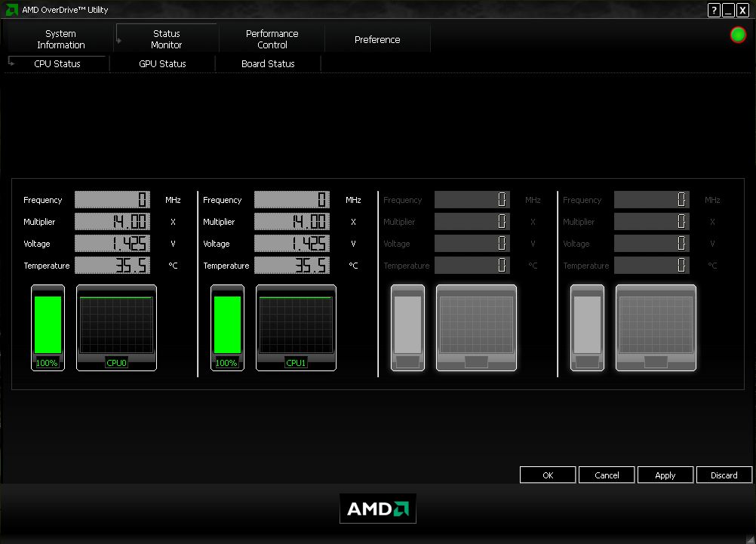Screen dimensions: 756x544
Task: Click the CPU1 usage bar showing 100%
Action: pyautogui.click(x=227, y=327)
